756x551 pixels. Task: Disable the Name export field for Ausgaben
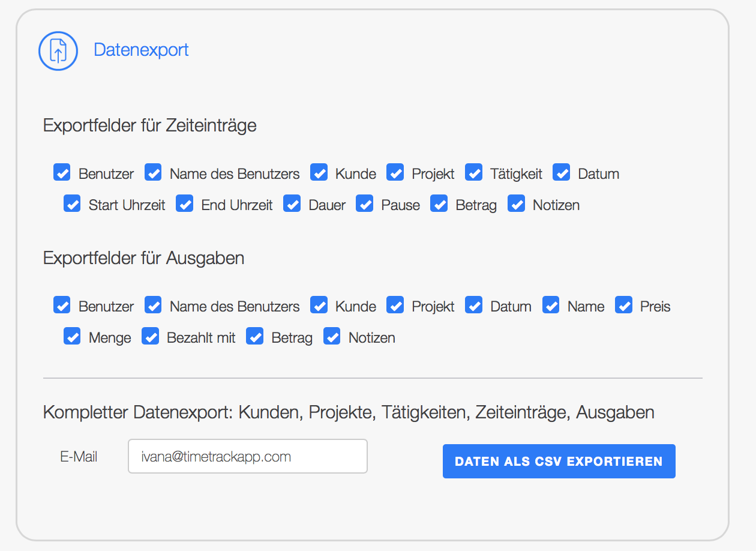coord(551,305)
